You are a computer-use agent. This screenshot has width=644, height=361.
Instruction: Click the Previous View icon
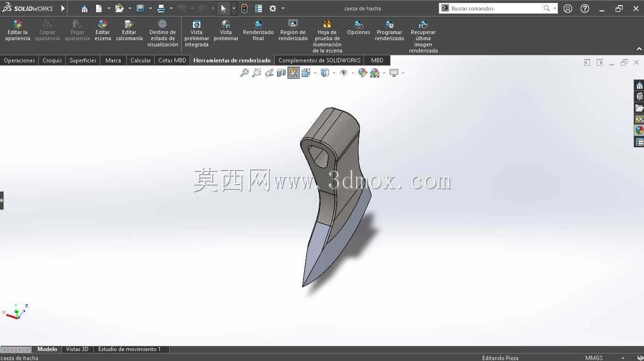click(269, 73)
